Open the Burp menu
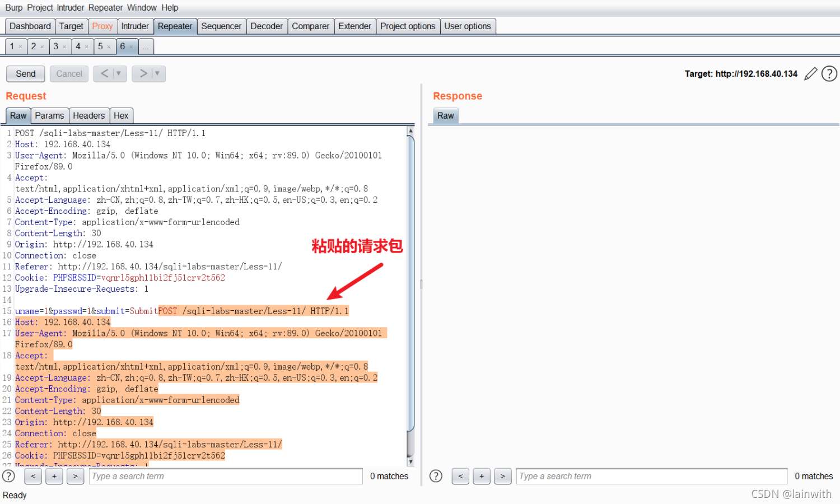Image resolution: width=840 pixels, height=504 pixels. coord(14,8)
